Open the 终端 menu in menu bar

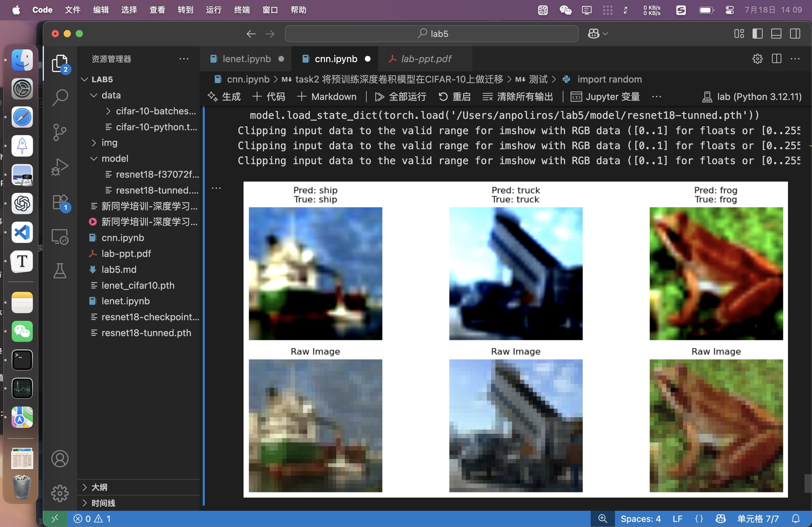point(241,10)
